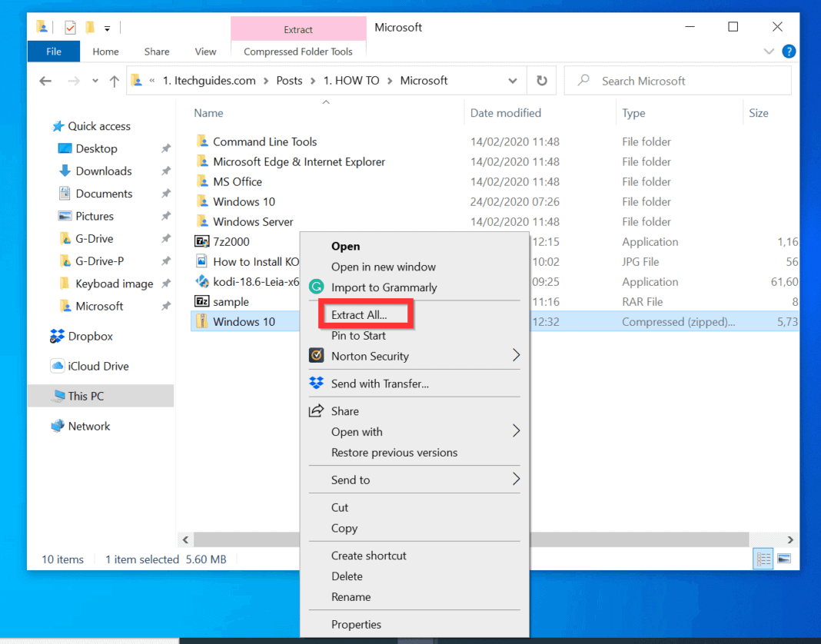Sort by the Name column header

208,113
